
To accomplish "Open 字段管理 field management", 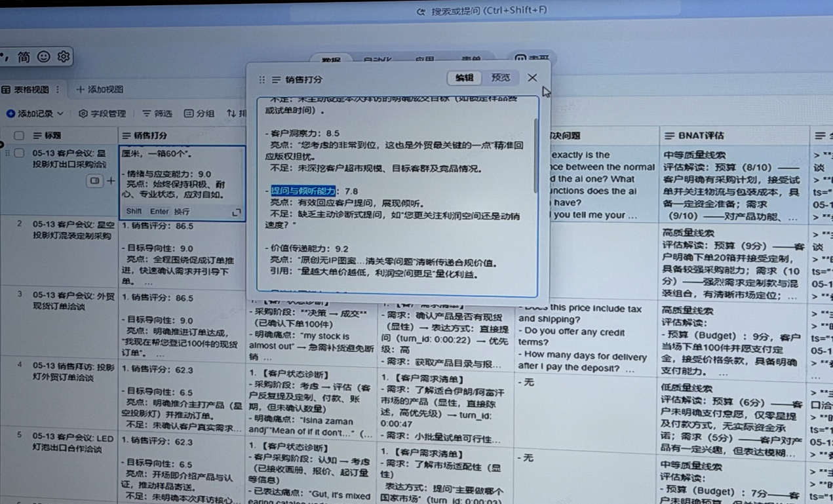I will tap(102, 113).
